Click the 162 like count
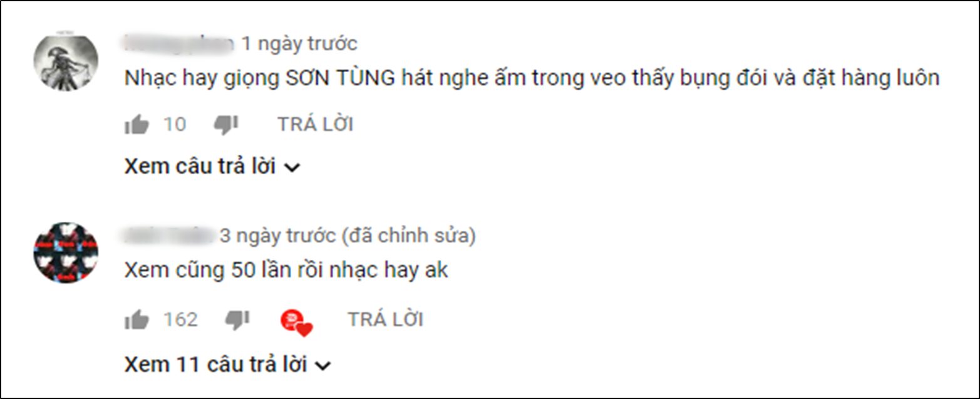This screenshot has height=399, width=980. click(180, 320)
